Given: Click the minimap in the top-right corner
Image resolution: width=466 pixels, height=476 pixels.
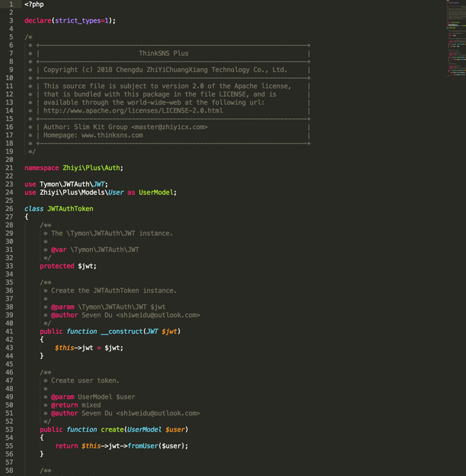Looking at the screenshot, I should coord(456,39).
